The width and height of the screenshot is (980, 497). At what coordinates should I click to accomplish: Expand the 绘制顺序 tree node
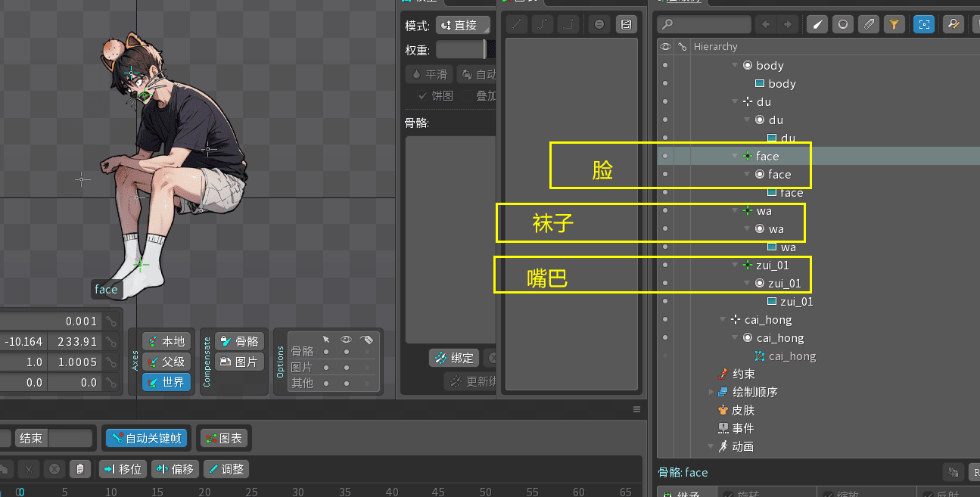tap(711, 393)
